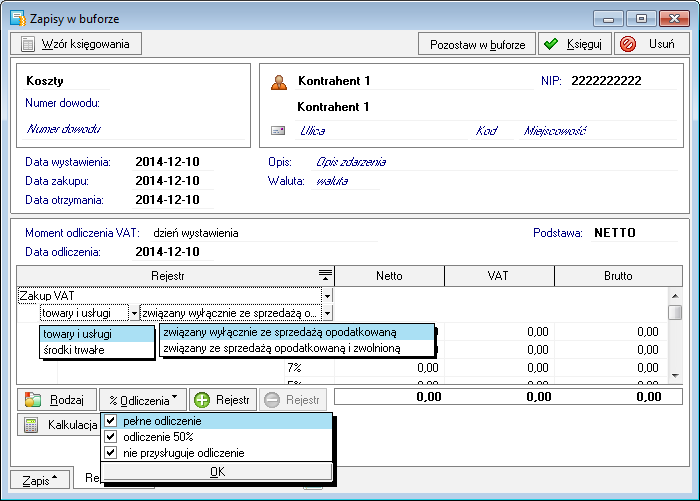
Task: Click the VAT column header
Action: 499,276
